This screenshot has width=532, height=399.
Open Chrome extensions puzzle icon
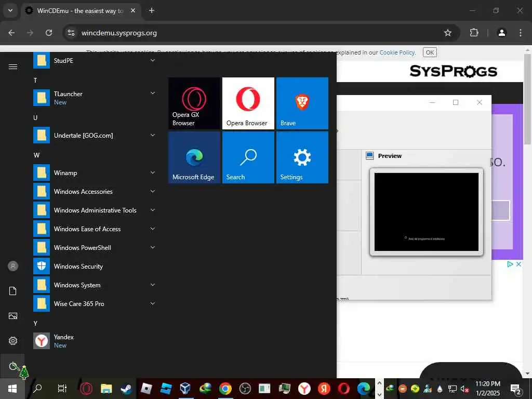tap(474, 33)
